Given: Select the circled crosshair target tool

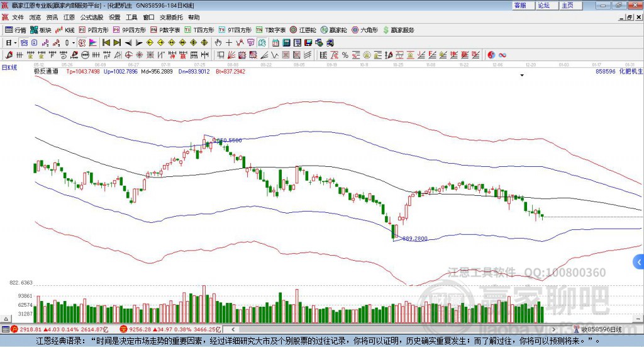Looking at the screenshot, I should [x=128, y=55].
